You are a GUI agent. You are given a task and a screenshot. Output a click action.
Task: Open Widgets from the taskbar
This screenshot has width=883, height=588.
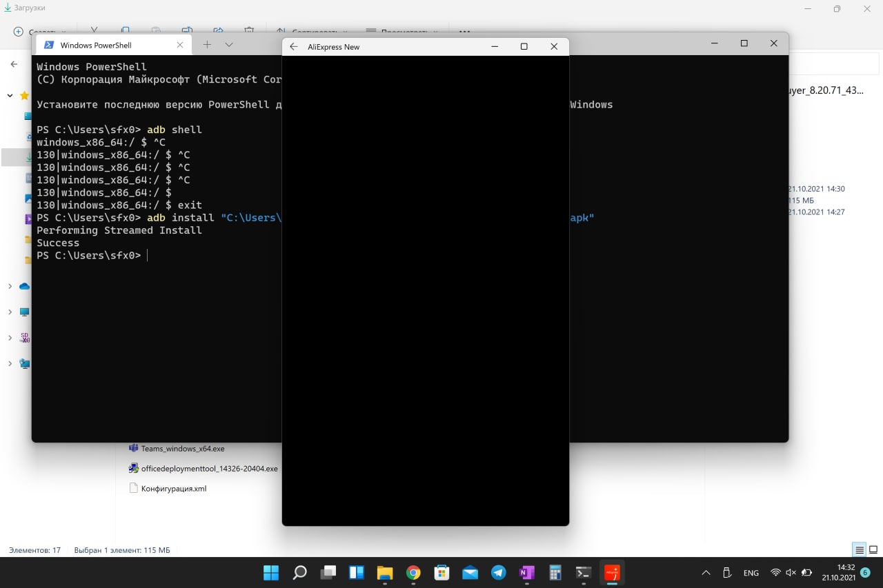click(x=356, y=573)
